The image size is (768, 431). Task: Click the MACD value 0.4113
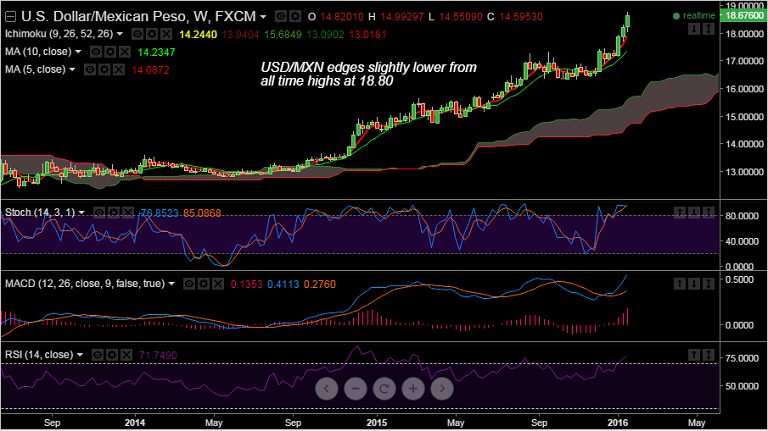(283, 284)
